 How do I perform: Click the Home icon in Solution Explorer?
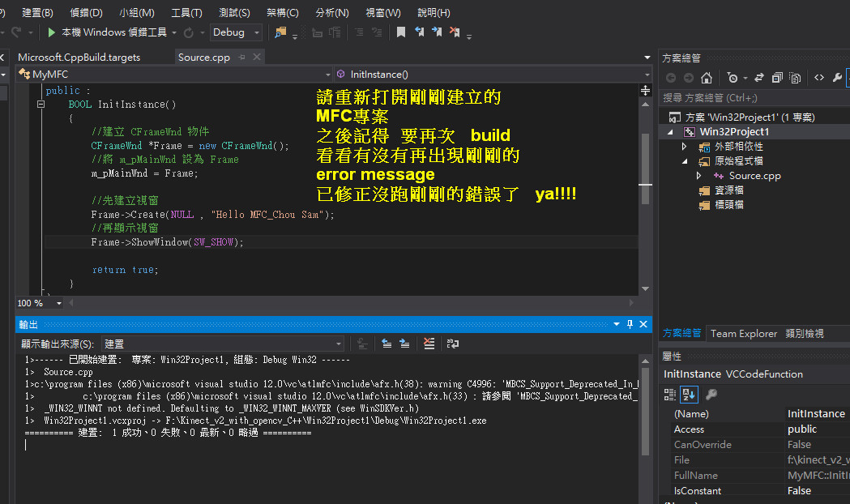coord(707,77)
